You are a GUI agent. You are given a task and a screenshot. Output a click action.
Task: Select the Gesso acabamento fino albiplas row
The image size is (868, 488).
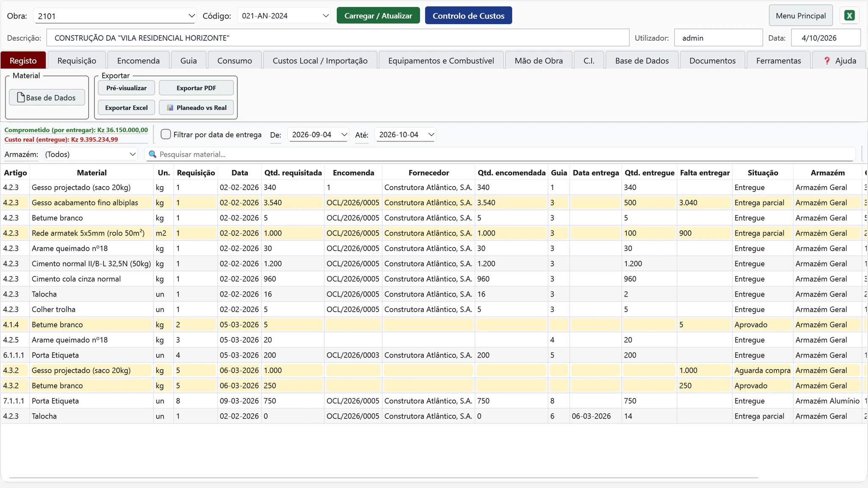pyautogui.click(x=434, y=202)
